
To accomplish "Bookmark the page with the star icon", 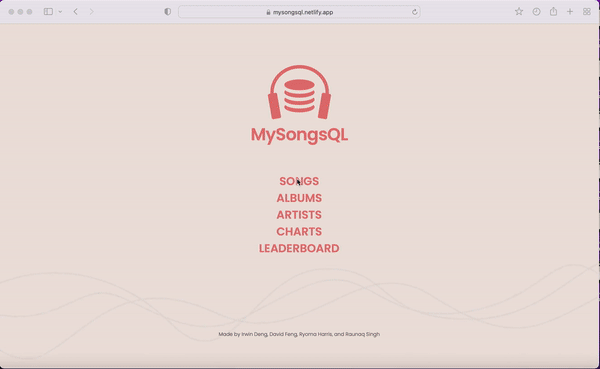I will click(519, 11).
